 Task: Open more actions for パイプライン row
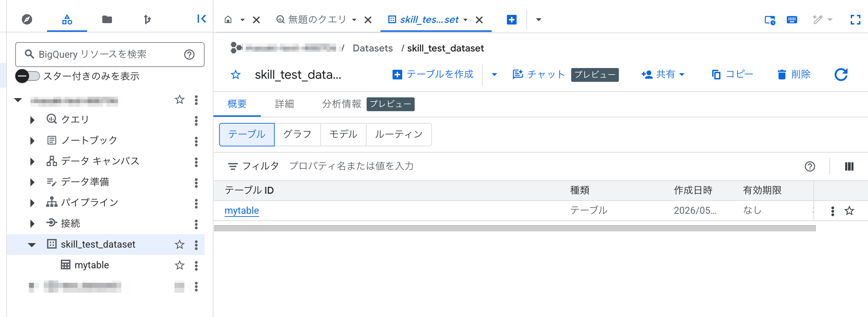(196, 203)
